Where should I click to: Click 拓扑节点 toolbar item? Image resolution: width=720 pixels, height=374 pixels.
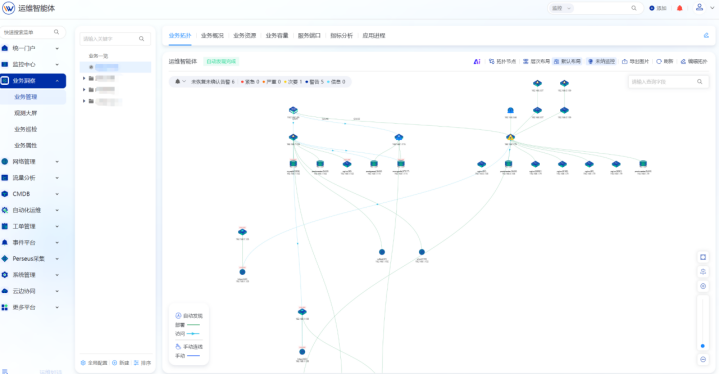[x=502, y=62]
